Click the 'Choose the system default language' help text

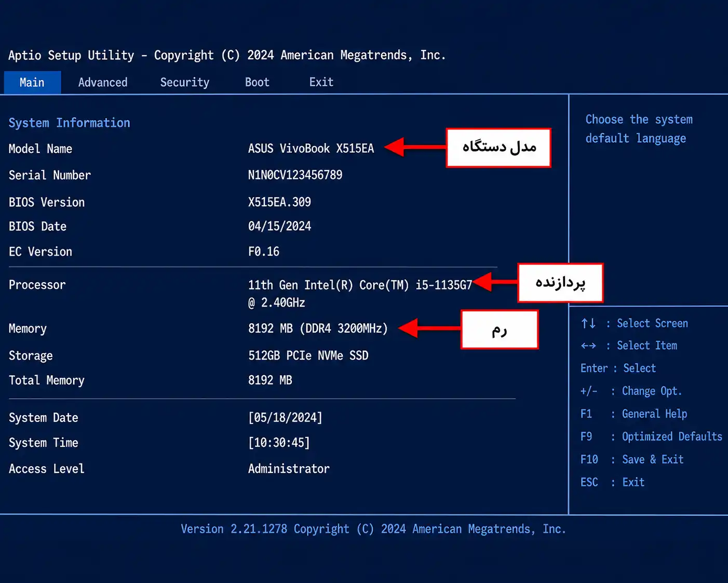click(639, 129)
